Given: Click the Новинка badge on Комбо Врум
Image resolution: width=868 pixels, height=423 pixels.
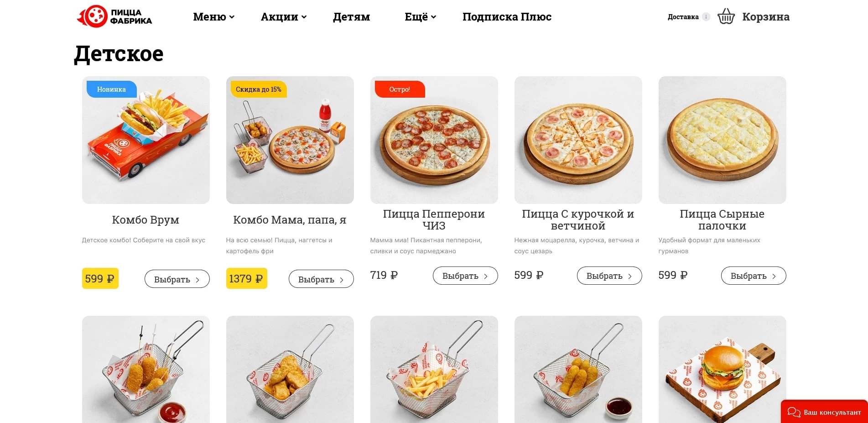Looking at the screenshot, I should [x=111, y=89].
